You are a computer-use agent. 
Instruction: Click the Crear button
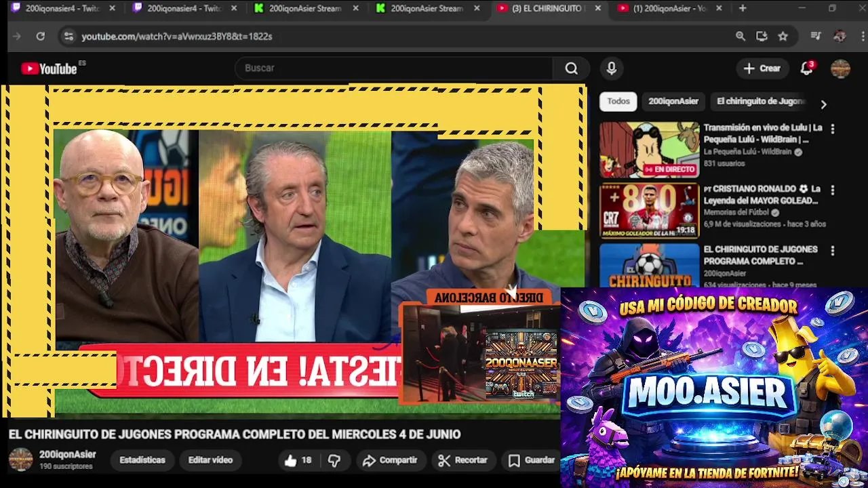point(762,68)
